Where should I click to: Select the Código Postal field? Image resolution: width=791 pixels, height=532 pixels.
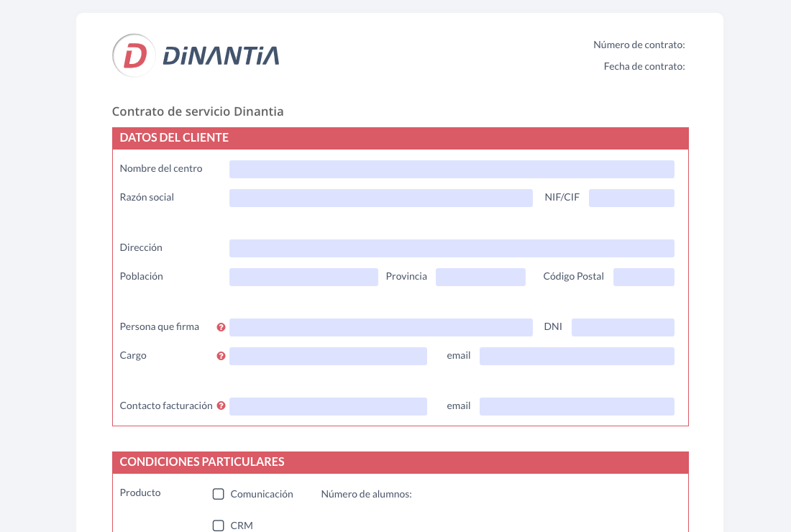[644, 277]
